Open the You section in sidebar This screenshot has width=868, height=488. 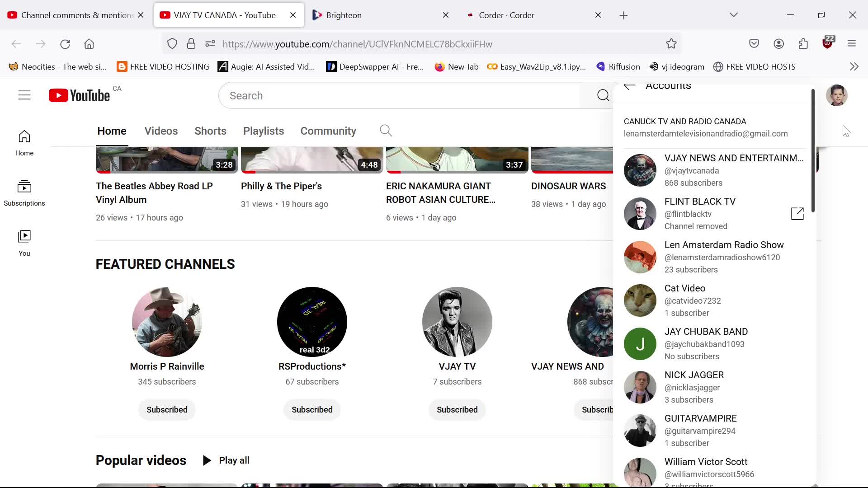[24, 244]
